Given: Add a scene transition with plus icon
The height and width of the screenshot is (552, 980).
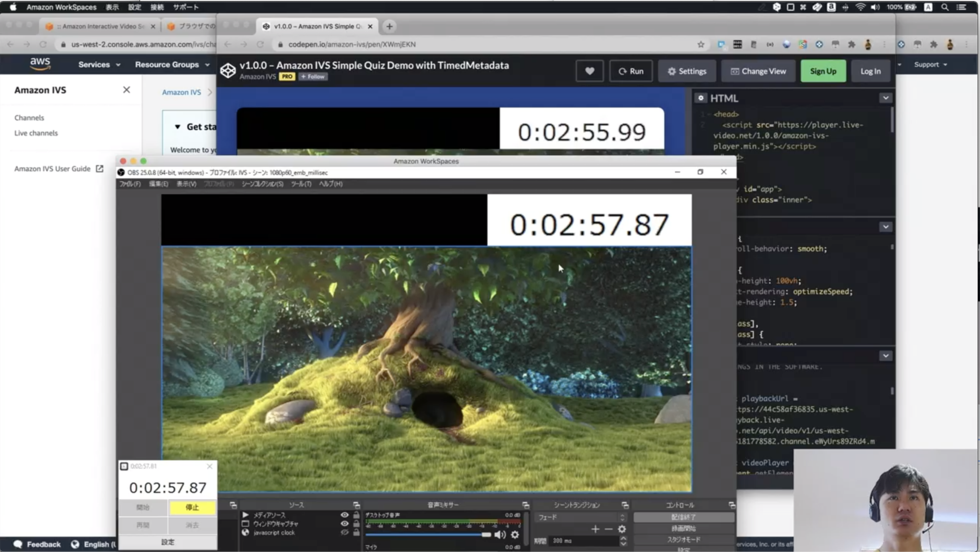Looking at the screenshot, I should pos(595,529).
